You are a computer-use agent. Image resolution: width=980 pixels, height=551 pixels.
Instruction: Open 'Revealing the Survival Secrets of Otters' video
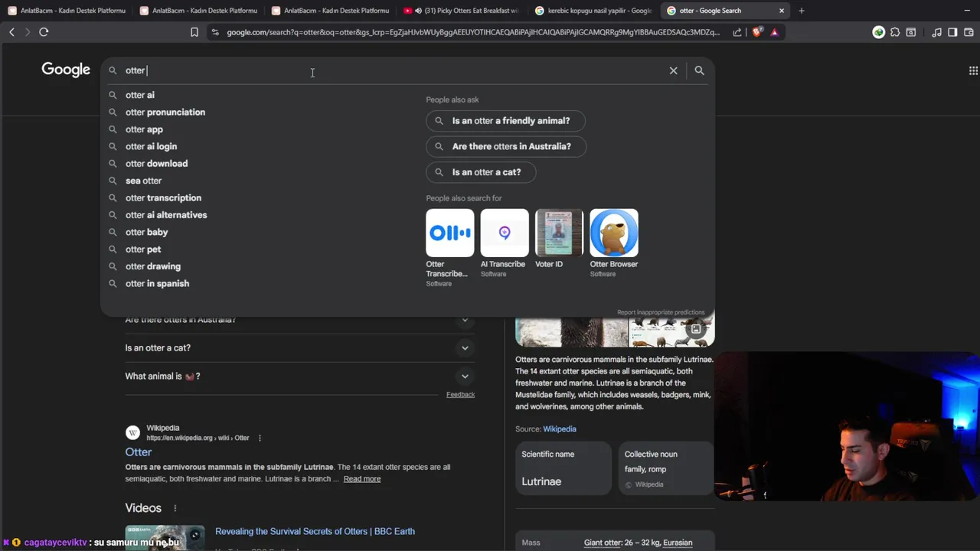315,531
